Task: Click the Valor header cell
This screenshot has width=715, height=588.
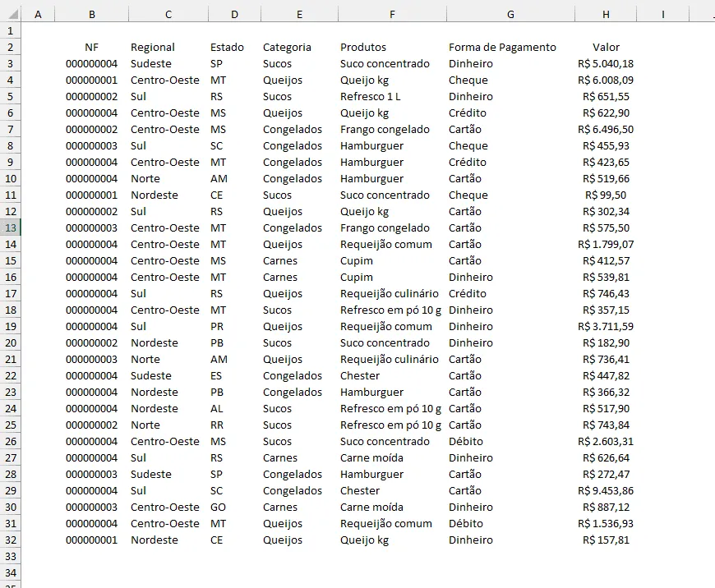Action: tap(606, 48)
